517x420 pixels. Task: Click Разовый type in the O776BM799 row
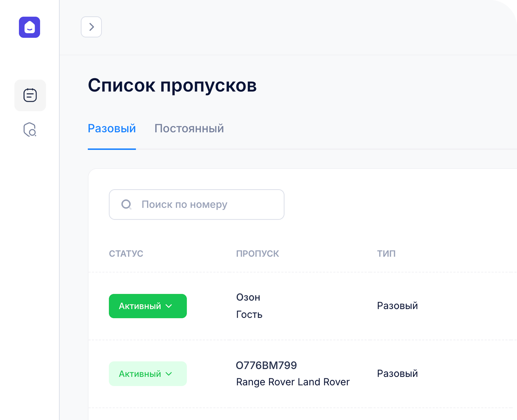pyautogui.click(x=397, y=373)
